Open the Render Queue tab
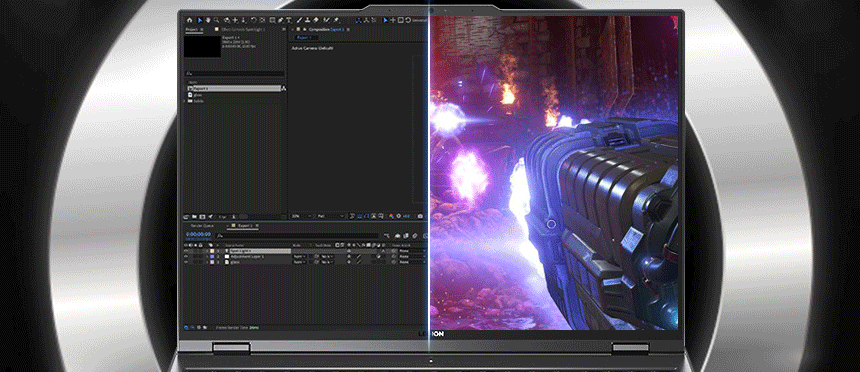 point(202,226)
